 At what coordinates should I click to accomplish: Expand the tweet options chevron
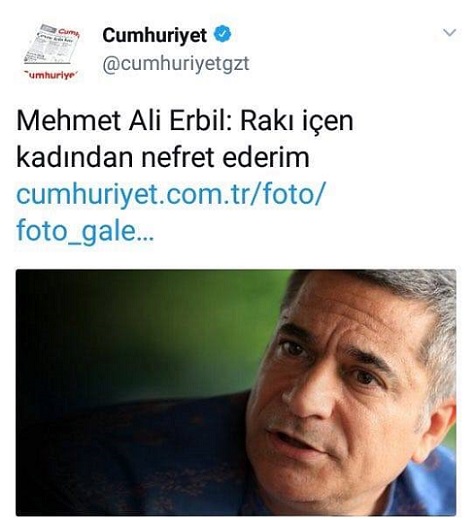tap(449, 32)
